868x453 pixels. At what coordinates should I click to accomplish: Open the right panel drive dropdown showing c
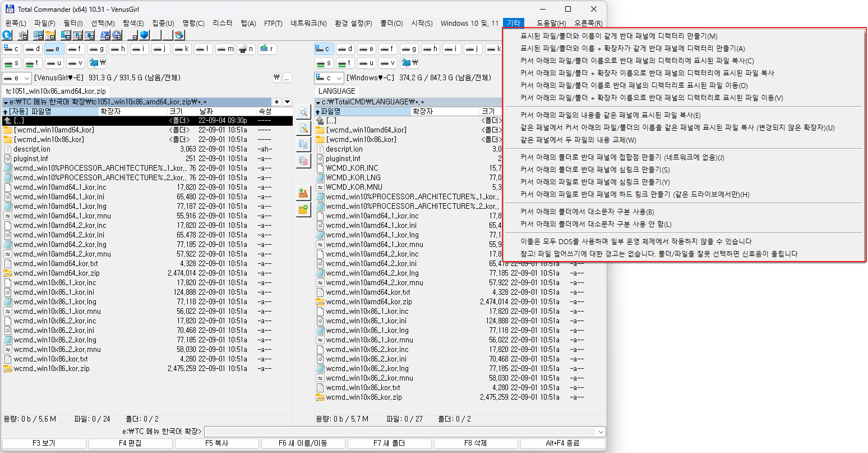(329, 78)
